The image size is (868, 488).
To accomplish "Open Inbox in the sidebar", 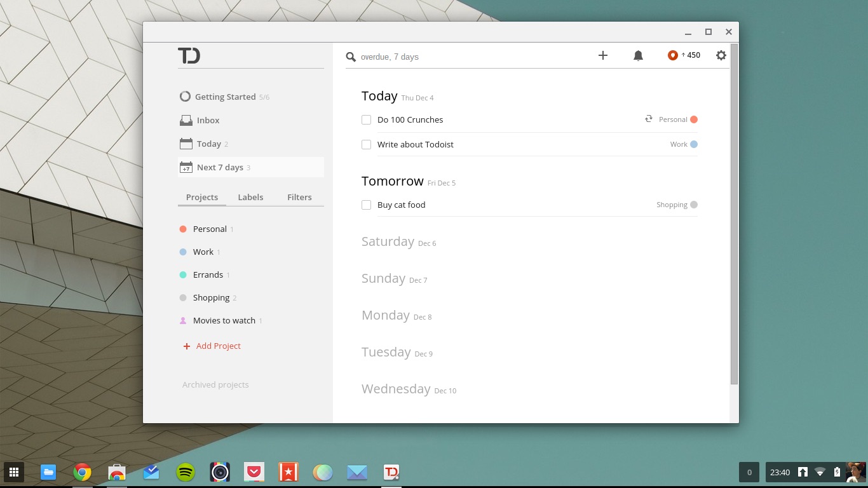I will point(208,120).
